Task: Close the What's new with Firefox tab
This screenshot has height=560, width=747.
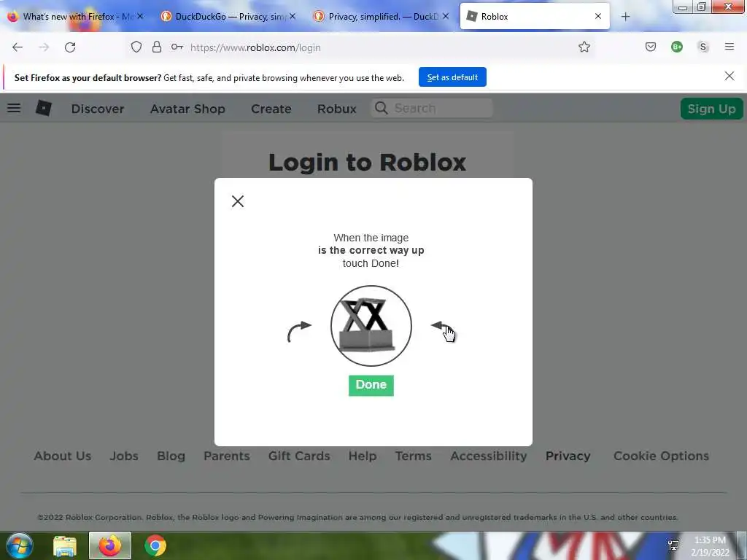Action: click(140, 16)
